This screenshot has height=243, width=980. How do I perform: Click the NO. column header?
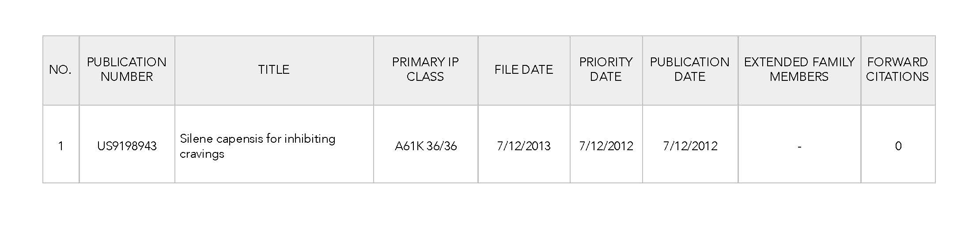click(61, 70)
